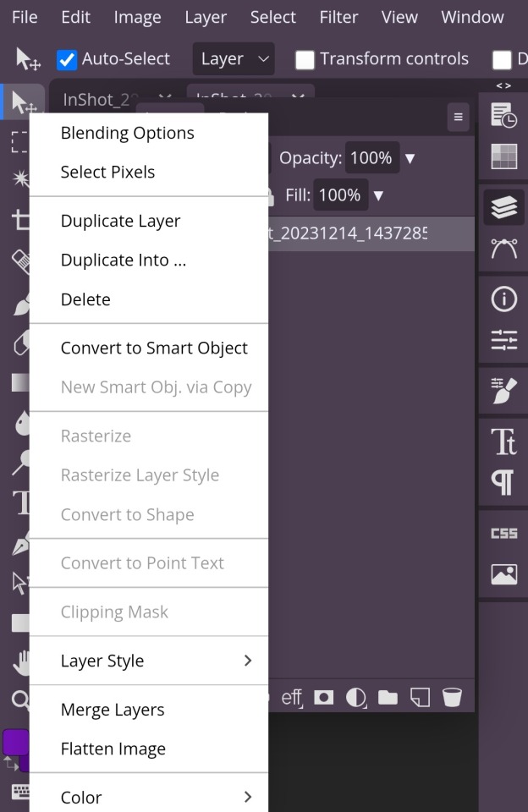Screen dimensions: 528x812
Task: Click the Fill 100% value field
Action: click(x=341, y=195)
